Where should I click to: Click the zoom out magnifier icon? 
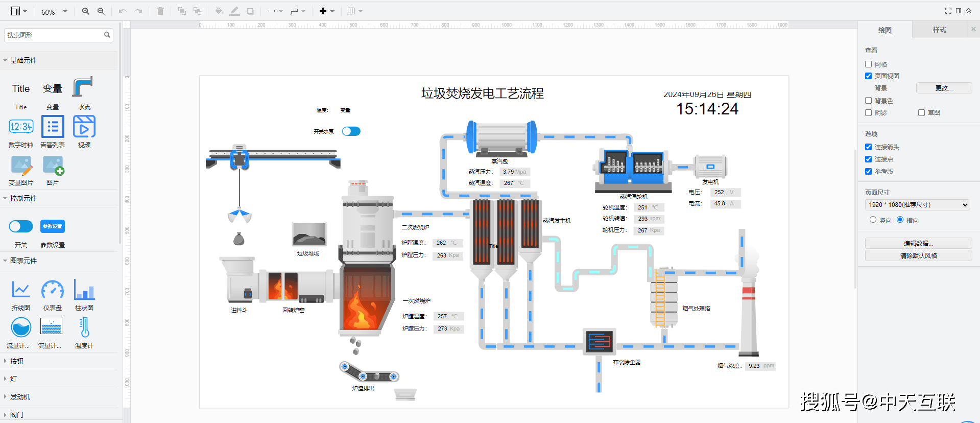101,11
